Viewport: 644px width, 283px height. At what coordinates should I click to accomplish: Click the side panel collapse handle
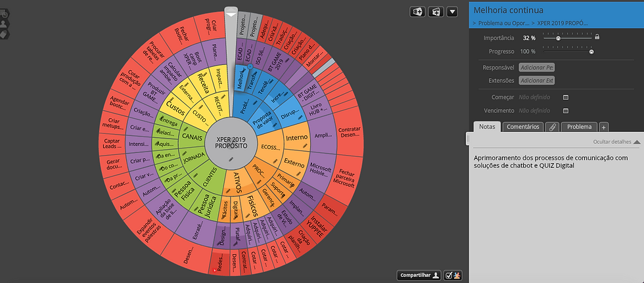point(467,139)
